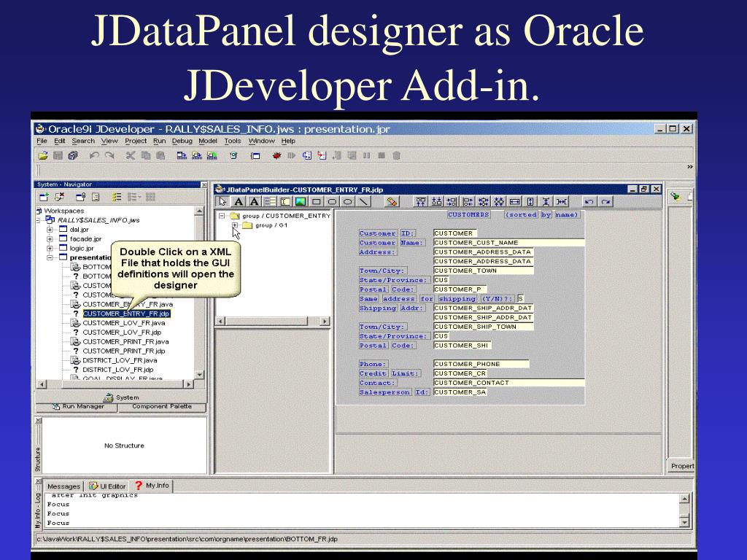747x560 pixels.
Task: Click the Navigator remove icon with red X
Action: [59, 197]
